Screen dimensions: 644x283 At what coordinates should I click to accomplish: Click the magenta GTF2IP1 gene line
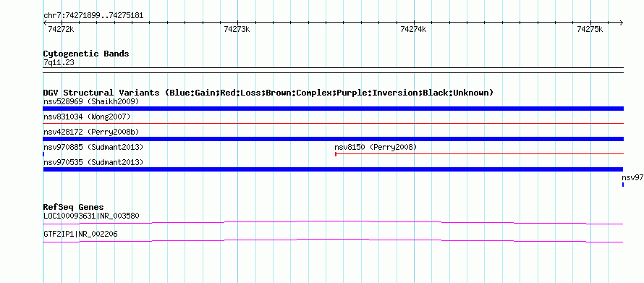click(333, 240)
